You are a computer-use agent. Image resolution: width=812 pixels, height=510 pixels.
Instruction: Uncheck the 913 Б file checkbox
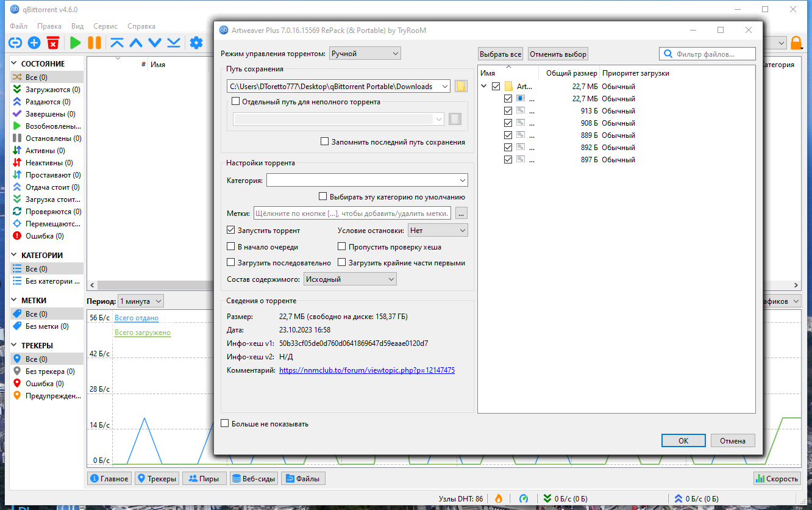(x=508, y=111)
